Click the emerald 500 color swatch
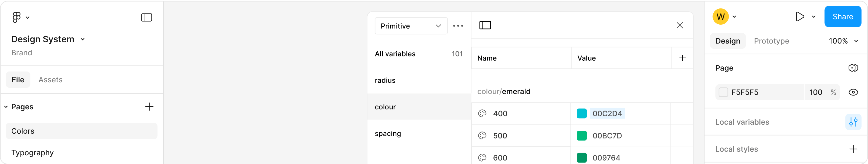 tap(582, 136)
